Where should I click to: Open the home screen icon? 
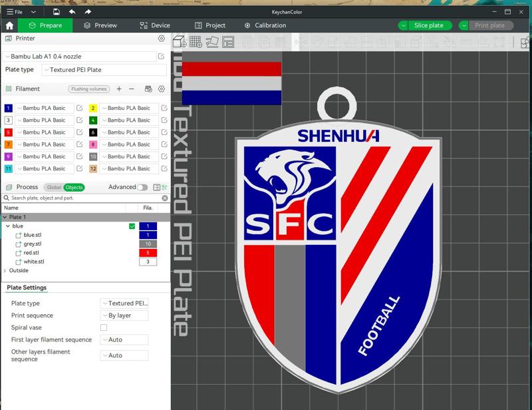click(x=9, y=25)
